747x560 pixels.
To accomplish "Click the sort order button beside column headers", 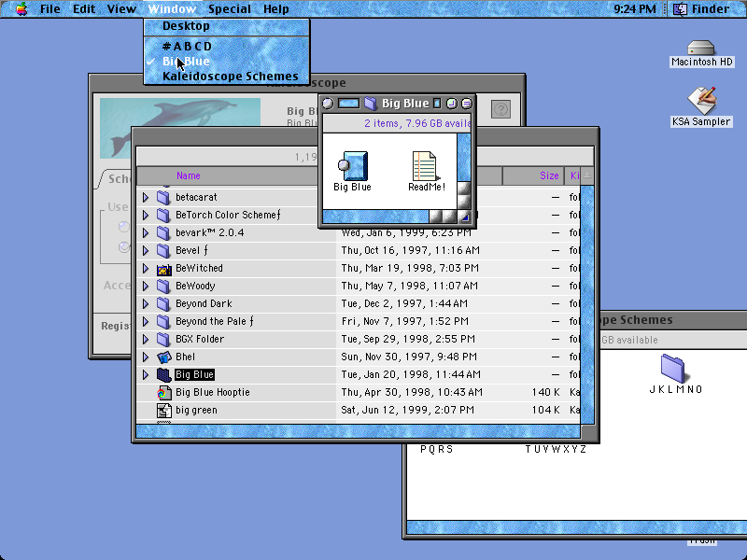I will (587, 175).
